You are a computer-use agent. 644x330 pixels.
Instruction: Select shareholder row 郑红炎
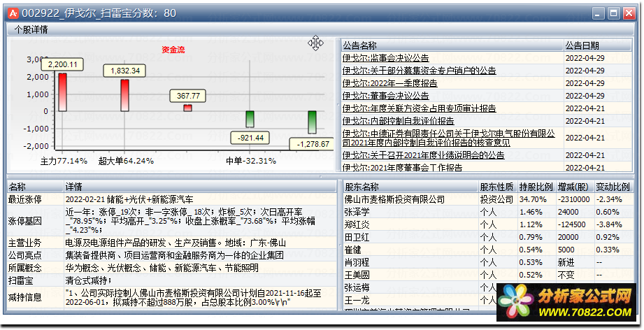(x=487, y=224)
